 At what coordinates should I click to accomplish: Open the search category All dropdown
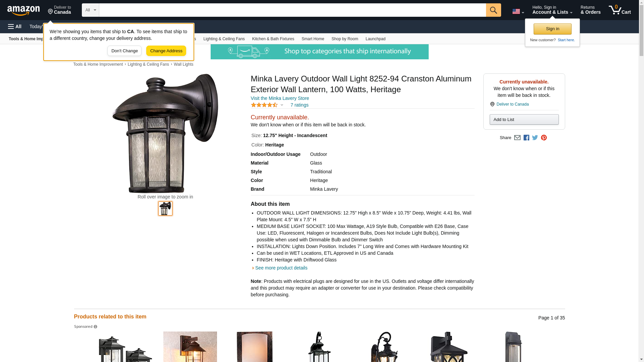91,10
